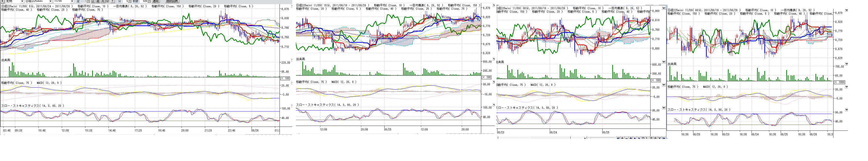Click the B icon in bottom chart toolbar

[651, 138]
